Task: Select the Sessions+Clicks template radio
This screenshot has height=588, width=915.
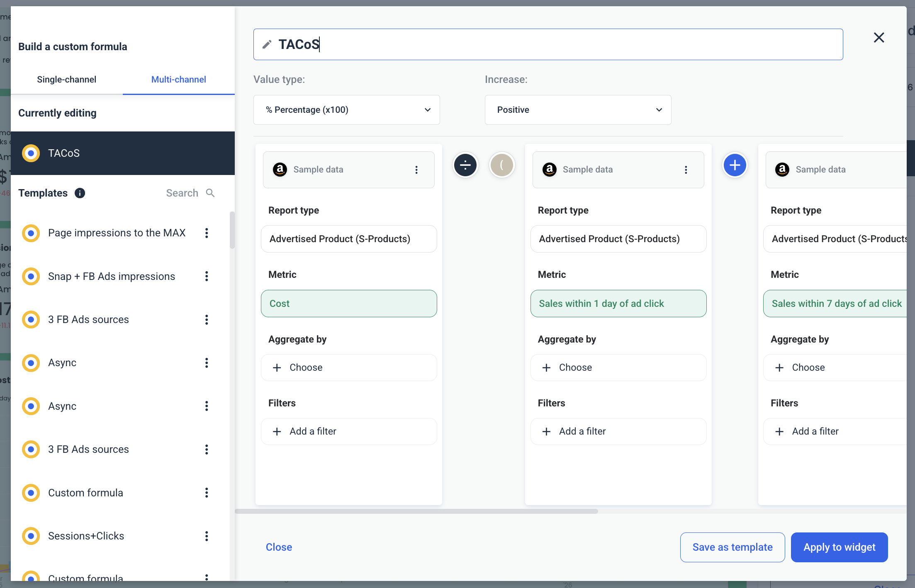Action: [x=31, y=536]
